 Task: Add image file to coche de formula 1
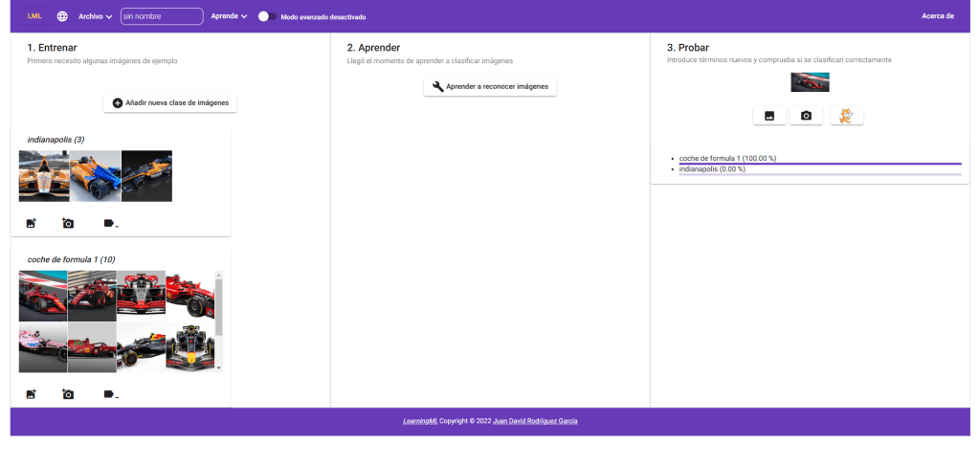click(x=31, y=394)
